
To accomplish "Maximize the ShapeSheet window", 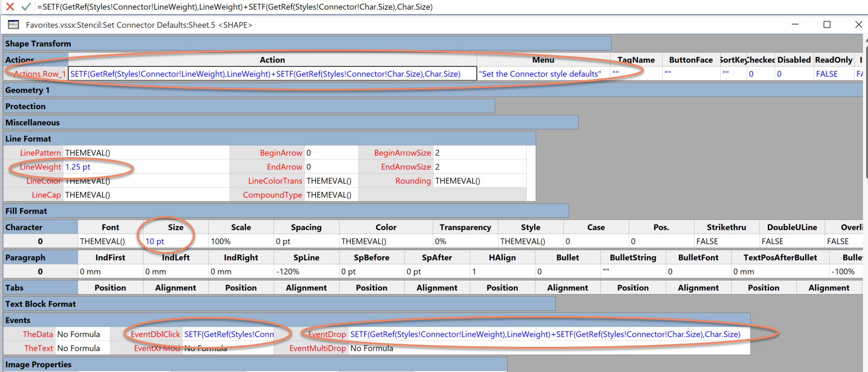I will click(x=827, y=25).
